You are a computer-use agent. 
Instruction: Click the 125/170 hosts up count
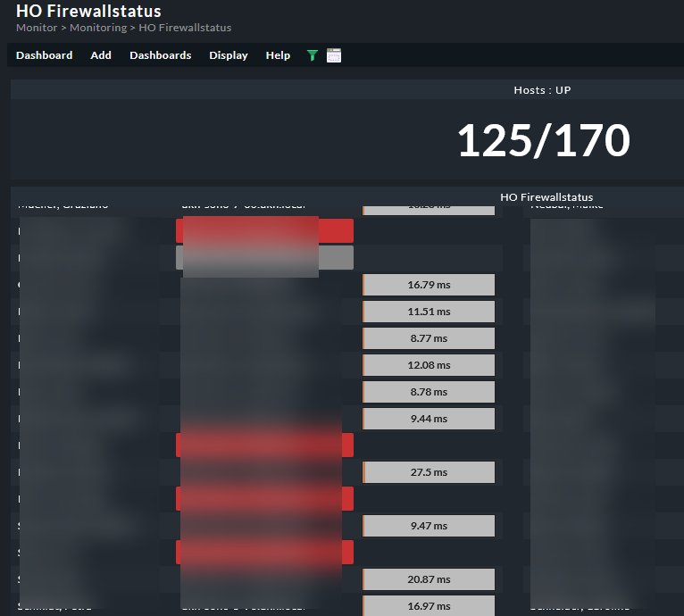coord(543,140)
